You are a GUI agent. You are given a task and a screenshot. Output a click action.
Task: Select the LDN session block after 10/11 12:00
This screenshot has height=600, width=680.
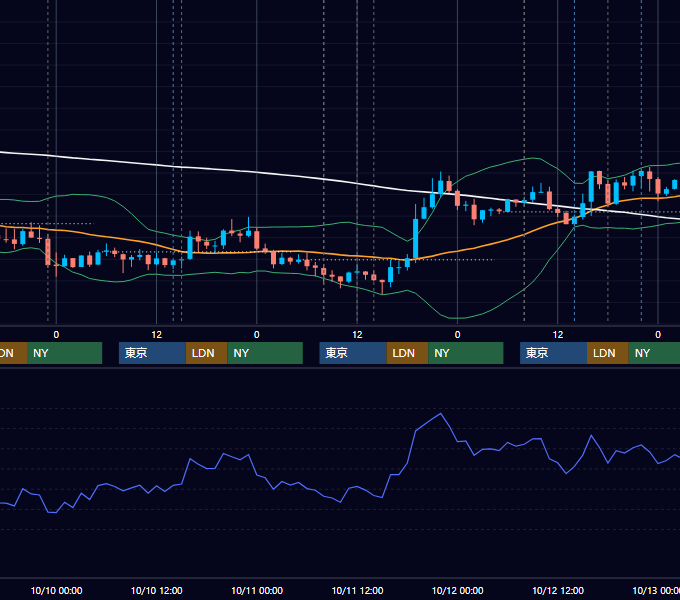click(x=407, y=353)
